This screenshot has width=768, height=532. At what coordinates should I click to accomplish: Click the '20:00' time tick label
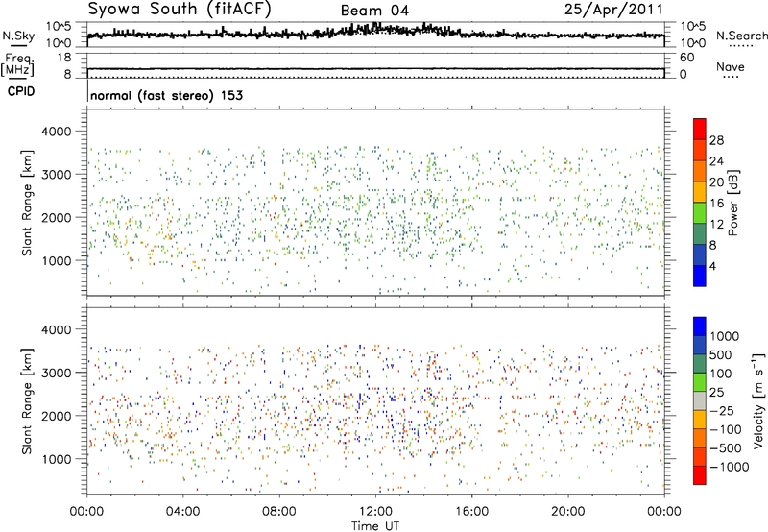point(568,512)
